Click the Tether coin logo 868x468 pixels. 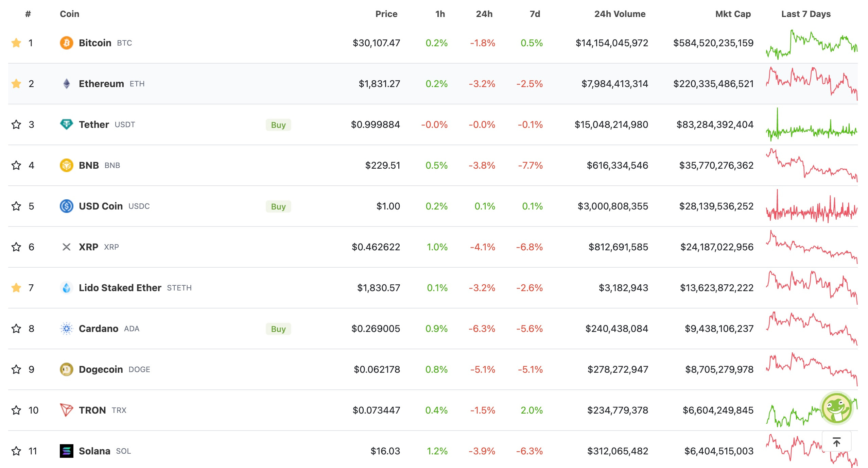pos(67,124)
